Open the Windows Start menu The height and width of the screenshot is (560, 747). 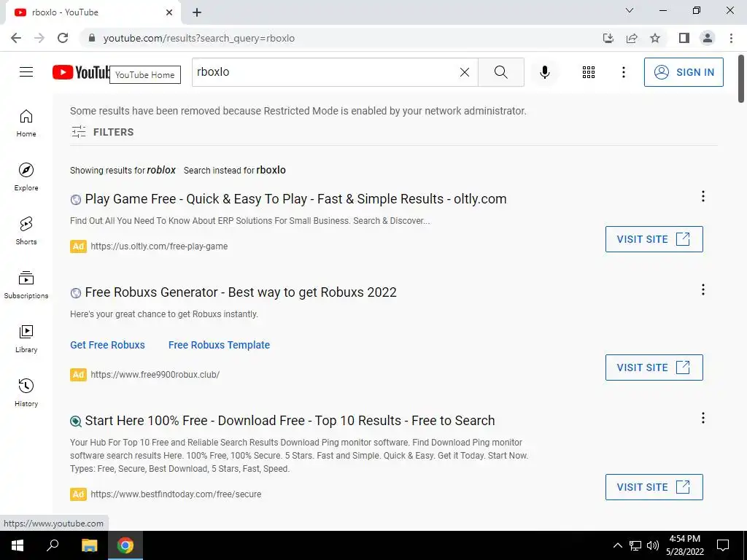pos(18,545)
